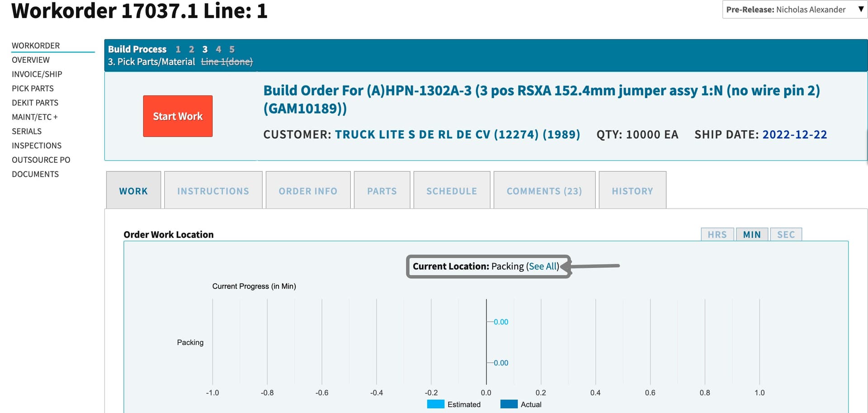The width and height of the screenshot is (868, 413).
Task: Click the See All locations link
Action: coord(543,266)
